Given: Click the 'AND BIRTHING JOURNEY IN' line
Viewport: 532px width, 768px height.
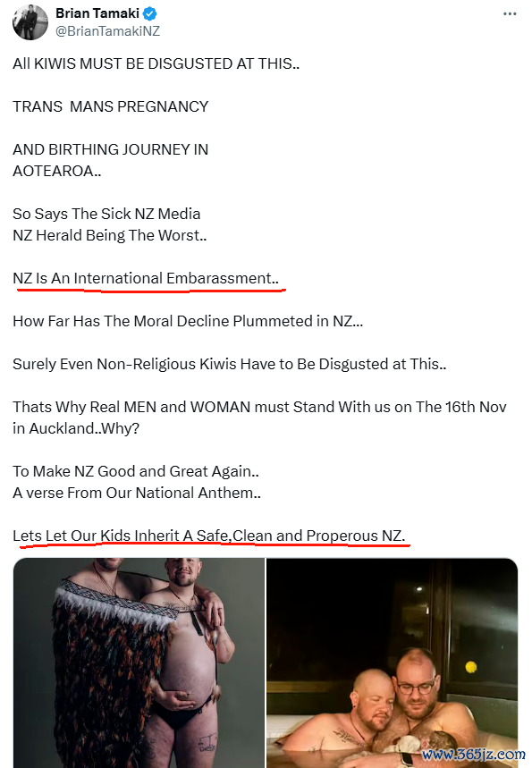Looking at the screenshot, I should (x=111, y=149).
